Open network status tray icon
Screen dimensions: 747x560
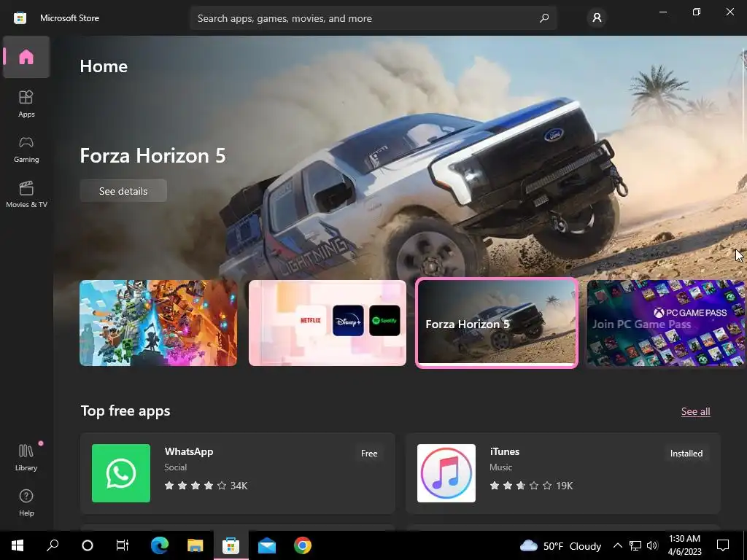point(635,545)
